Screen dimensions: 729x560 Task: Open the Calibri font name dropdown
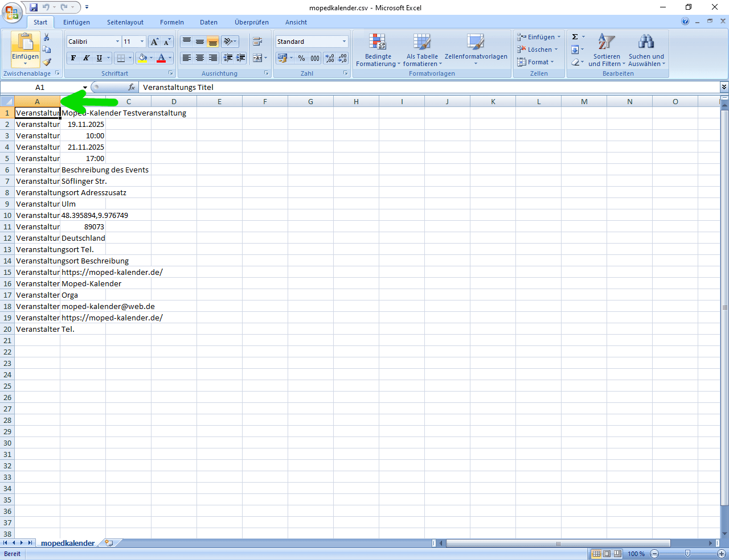point(117,42)
